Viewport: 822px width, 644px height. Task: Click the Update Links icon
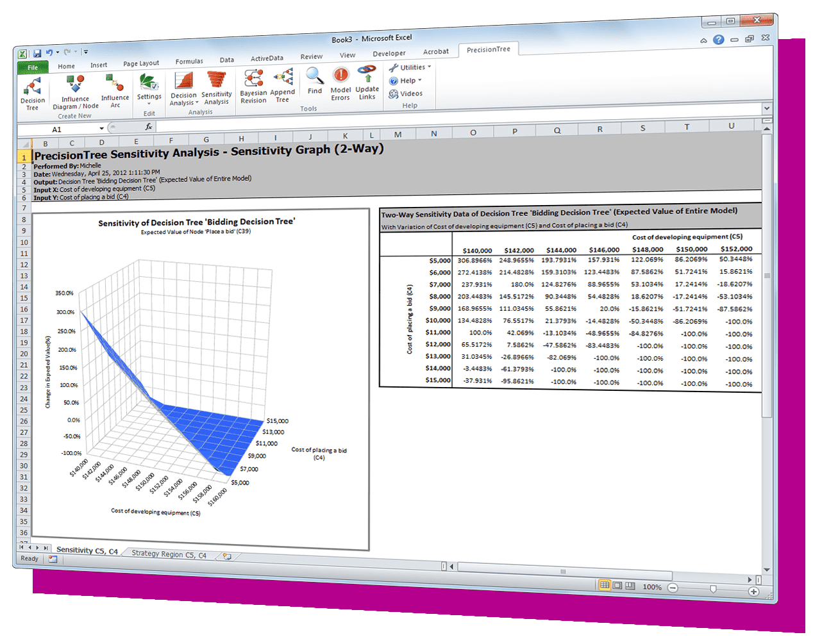[367, 83]
